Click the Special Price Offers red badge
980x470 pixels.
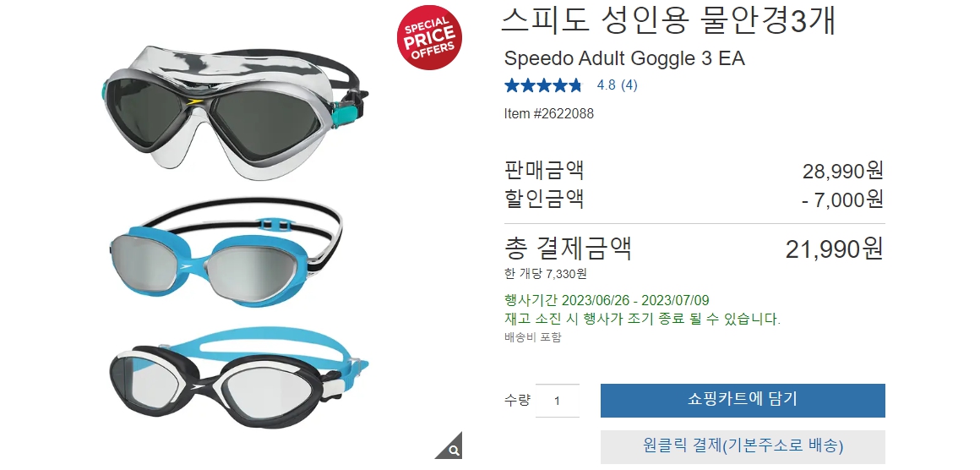[429, 37]
